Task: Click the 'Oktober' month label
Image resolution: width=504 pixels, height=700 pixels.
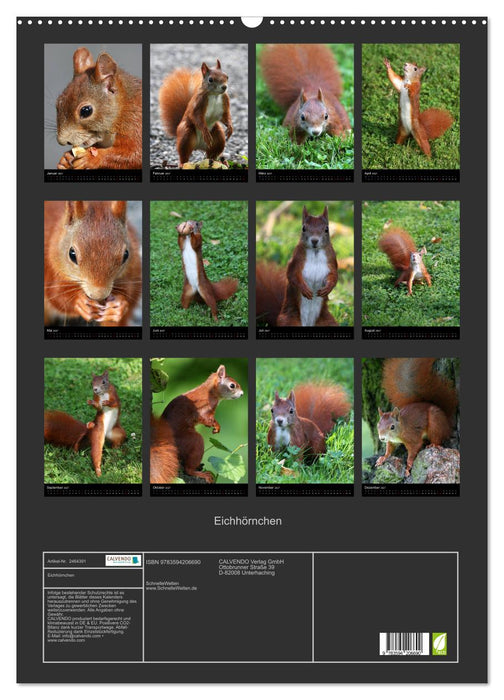Action: (x=159, y=488)
